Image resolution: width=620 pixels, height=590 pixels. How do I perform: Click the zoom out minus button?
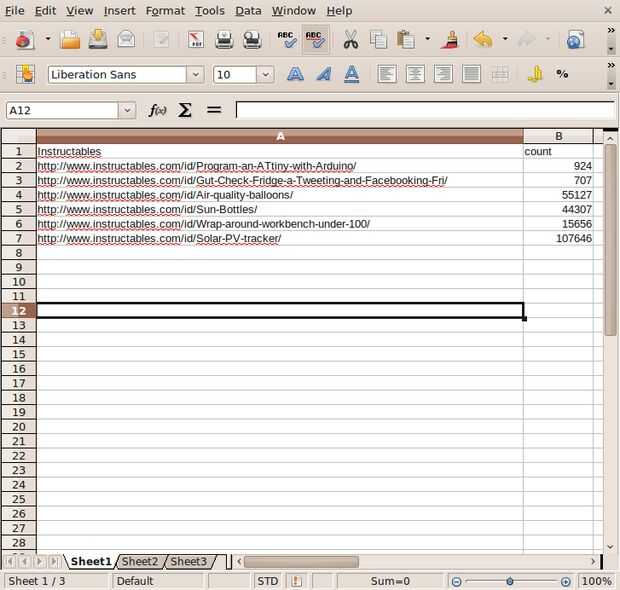456,581
